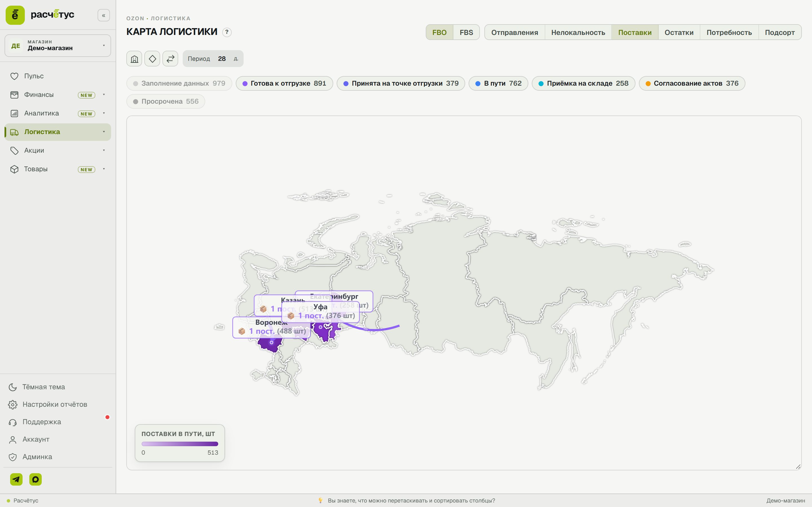Expand the Финансы menu section
Viewport: 812px width, 507px height.
[58, 95]
